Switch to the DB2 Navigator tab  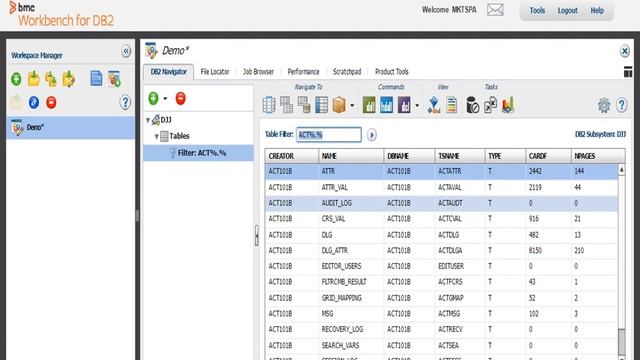click(169, 72)
